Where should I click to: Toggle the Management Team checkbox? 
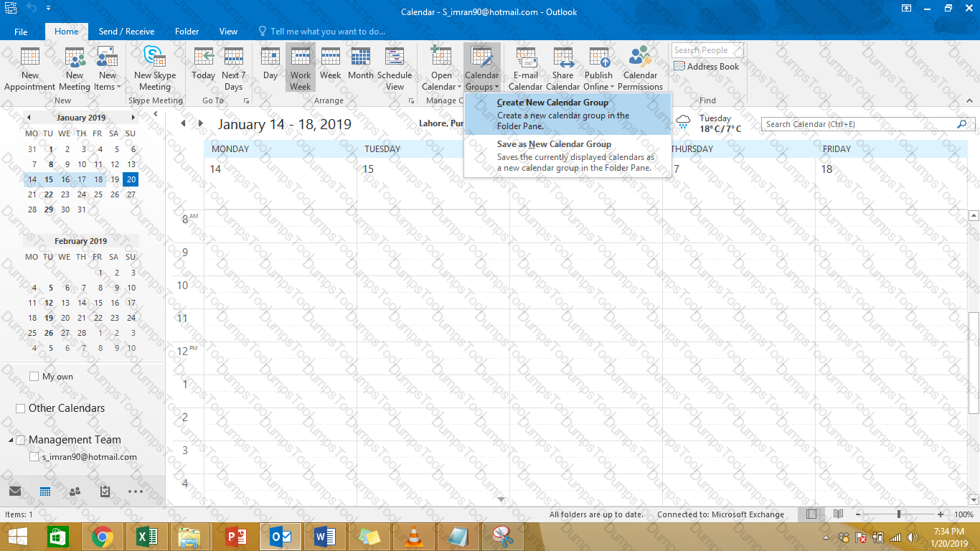tap(21, 440)
